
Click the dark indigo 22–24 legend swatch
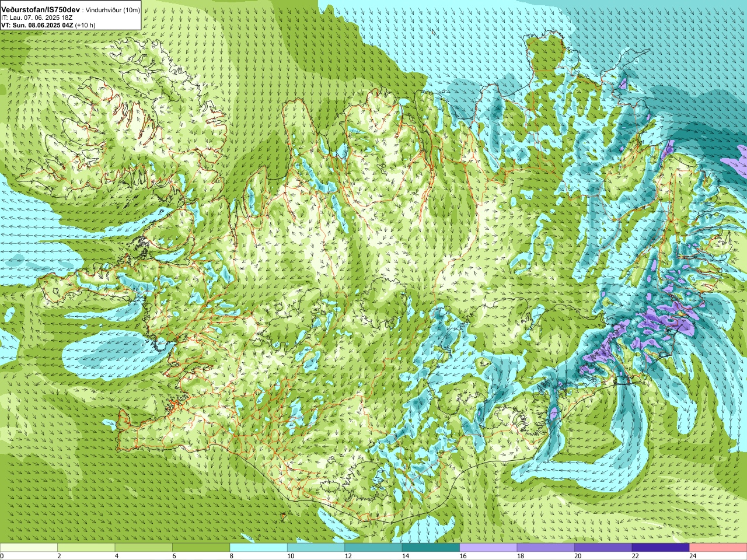click(661, 548)
